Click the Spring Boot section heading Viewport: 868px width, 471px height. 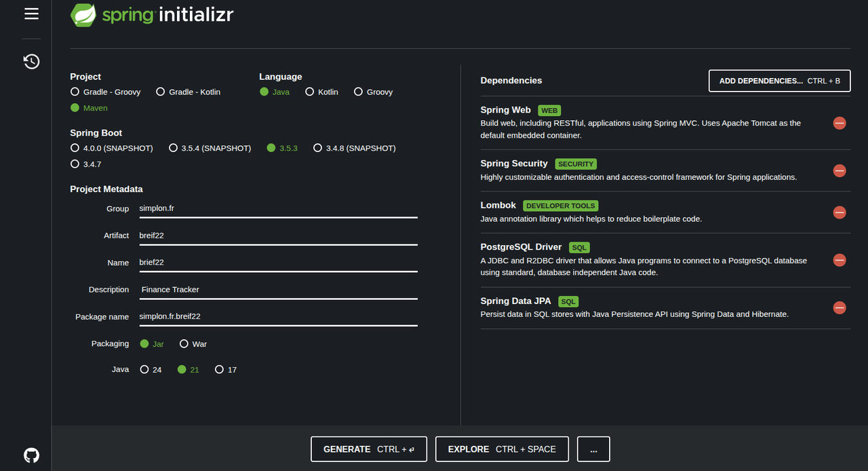click(96, 133)
